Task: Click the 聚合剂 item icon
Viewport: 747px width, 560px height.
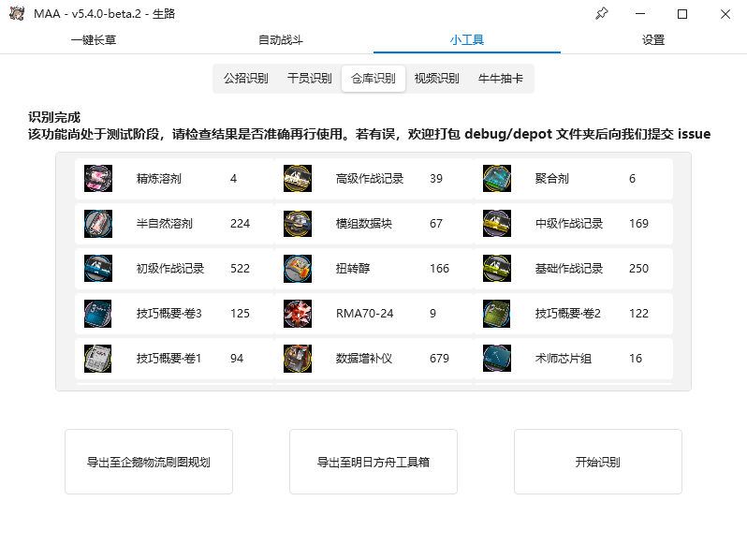Action: point(497,179)
